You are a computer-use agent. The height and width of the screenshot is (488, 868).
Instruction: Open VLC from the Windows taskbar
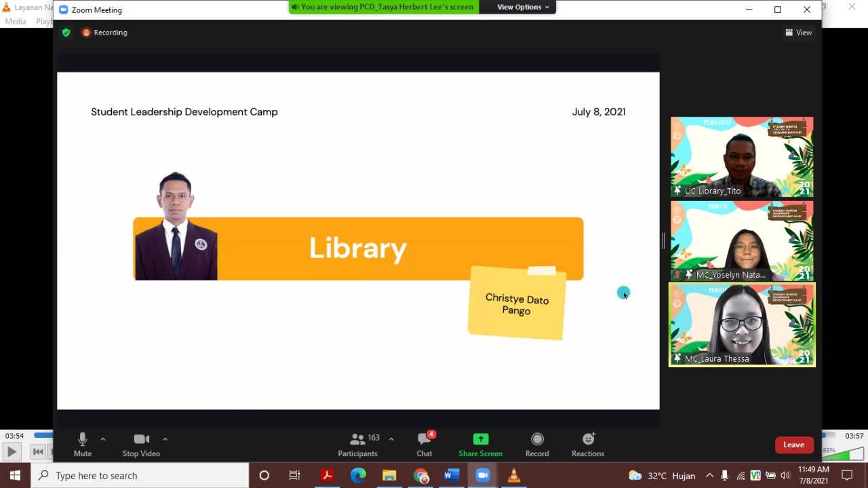(513, 475)
